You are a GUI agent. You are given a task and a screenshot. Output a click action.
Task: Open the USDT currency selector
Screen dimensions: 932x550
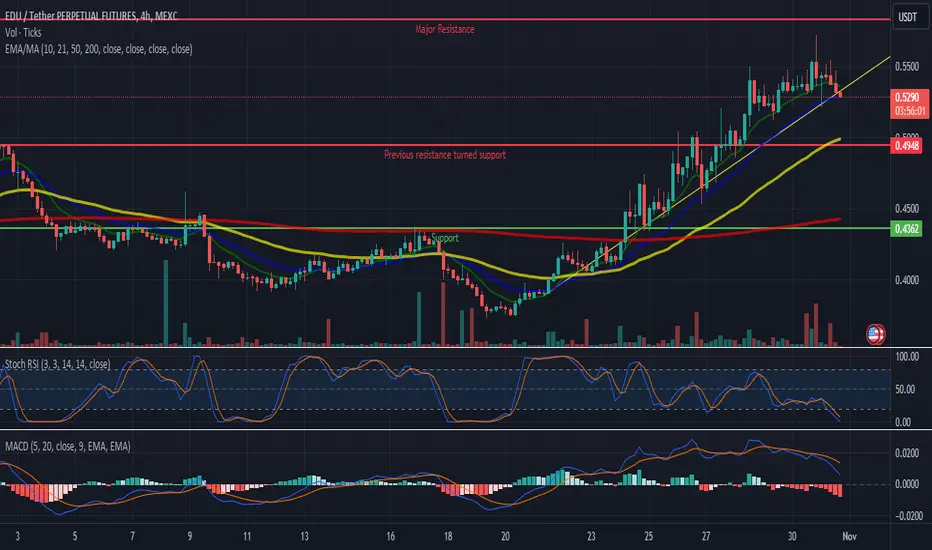(x=908, y=17)
